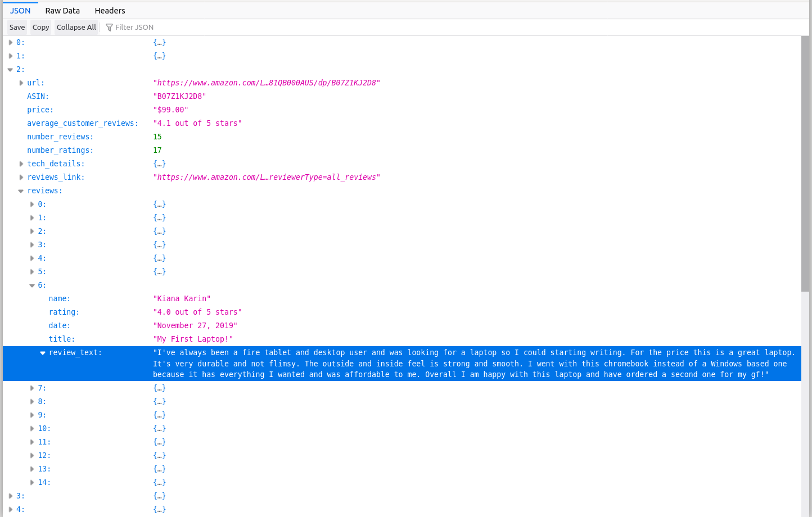Click the Copy button
The height and width of the screenshot is (517, 812).
[40, 27]
